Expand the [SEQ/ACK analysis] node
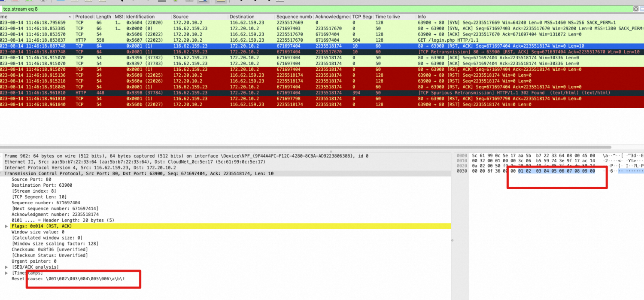Screen dimensions: 644x300 pyautogui.click(x=6, y=267)
